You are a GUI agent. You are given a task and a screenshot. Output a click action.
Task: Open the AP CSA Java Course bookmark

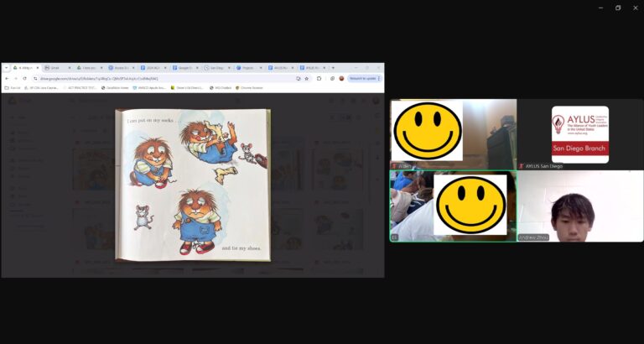[41, 88]
